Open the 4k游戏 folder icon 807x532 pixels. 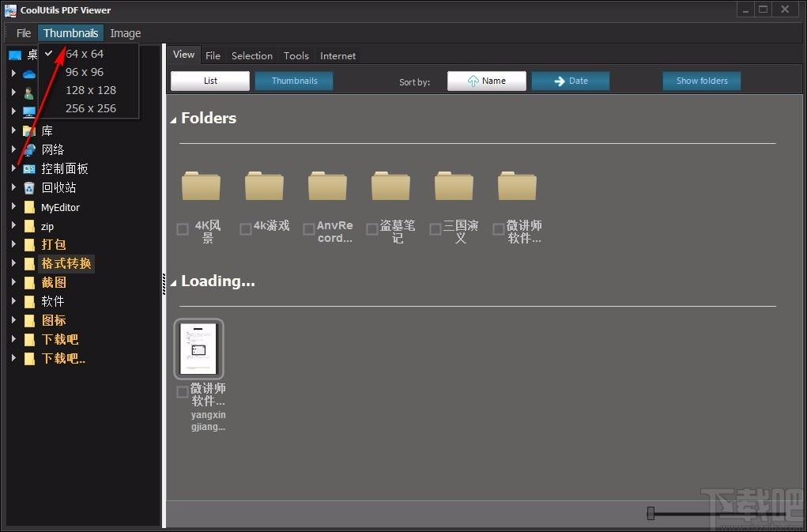(x=264, y=186)
